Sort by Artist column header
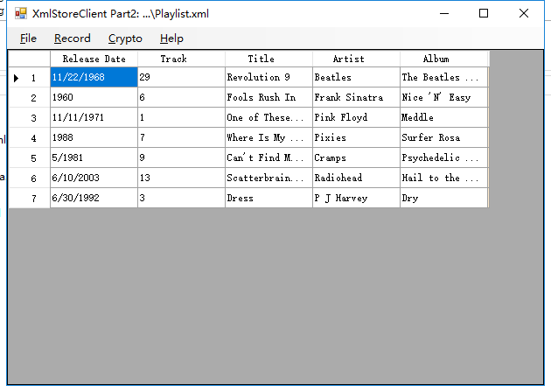Screen dimensions: 551x392 [x=356, y=59]
